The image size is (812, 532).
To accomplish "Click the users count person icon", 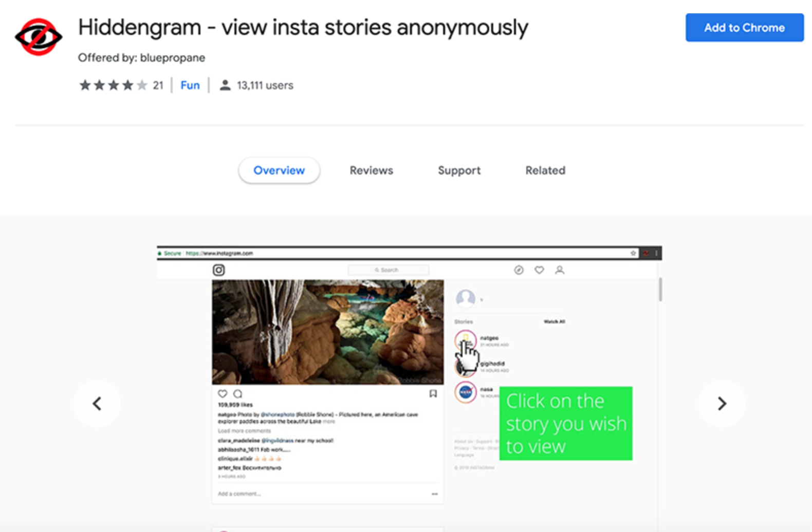I will (x=225, y=85).
